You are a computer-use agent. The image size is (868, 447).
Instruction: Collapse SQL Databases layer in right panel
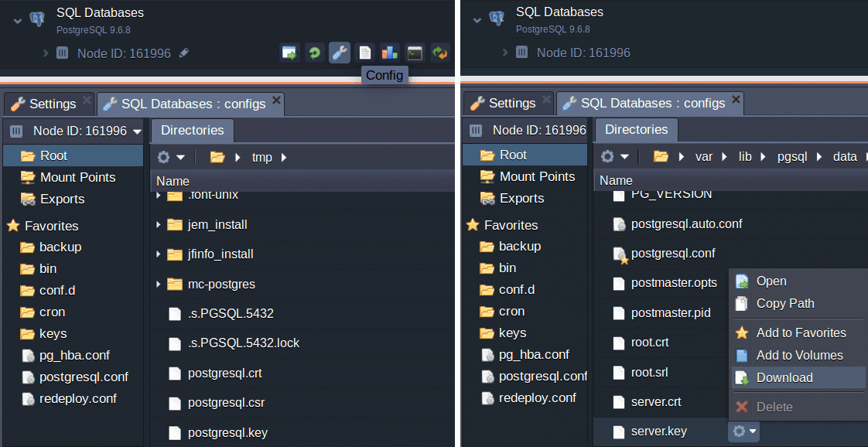[x=478, y=20]
